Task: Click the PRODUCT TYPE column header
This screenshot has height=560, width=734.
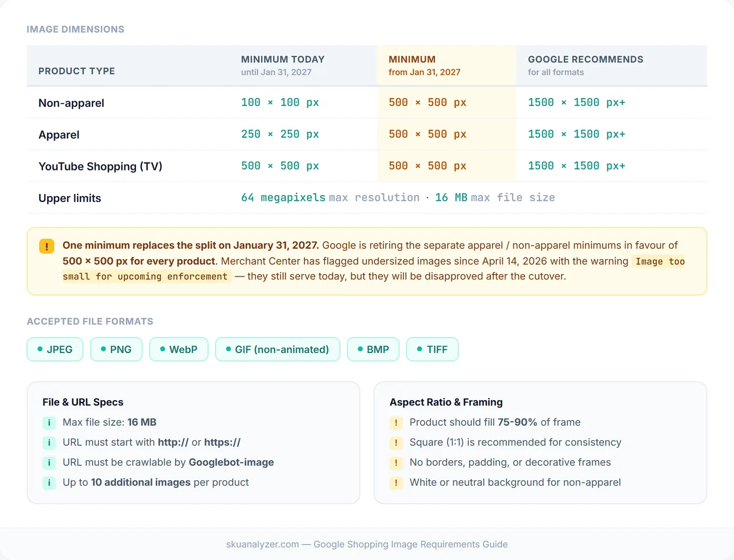Action: point(77,71)
